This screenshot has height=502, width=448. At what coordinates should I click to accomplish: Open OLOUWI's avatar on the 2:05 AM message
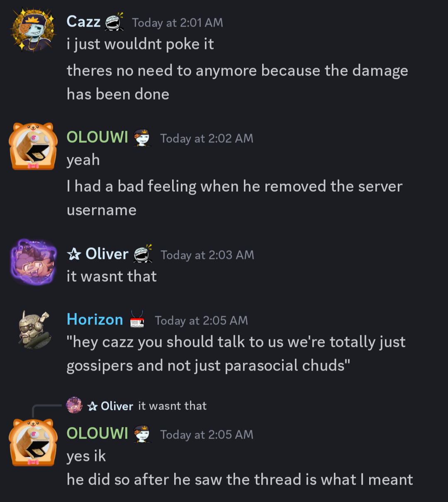coord(33,442)
